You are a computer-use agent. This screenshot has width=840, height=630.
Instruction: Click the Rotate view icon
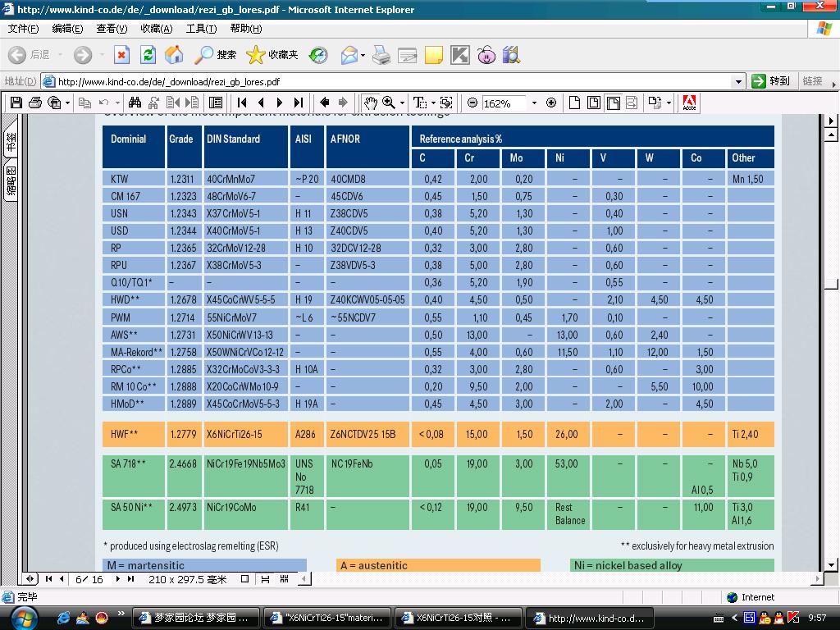tap(655, 103)
